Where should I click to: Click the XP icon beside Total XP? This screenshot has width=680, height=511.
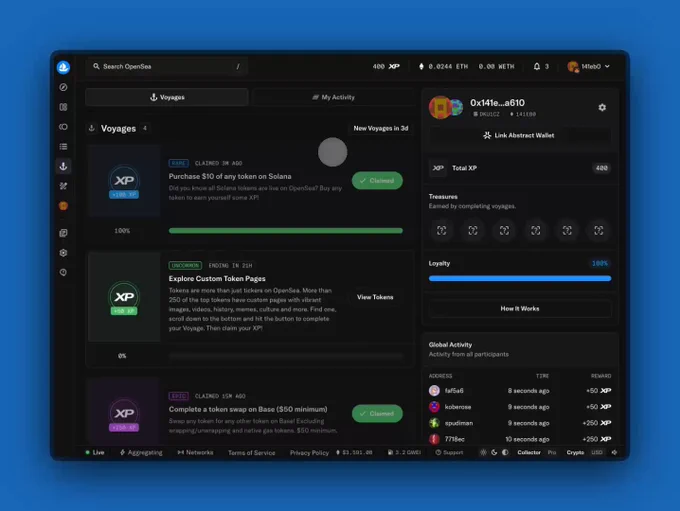[x=438, y=168]
